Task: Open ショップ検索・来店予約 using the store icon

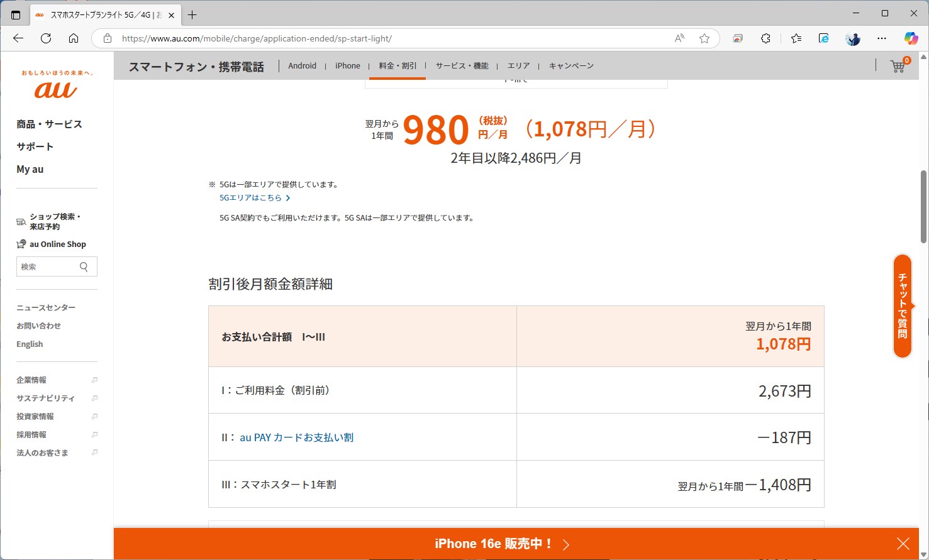Action: pyautogui.click(x=20, y=221)
